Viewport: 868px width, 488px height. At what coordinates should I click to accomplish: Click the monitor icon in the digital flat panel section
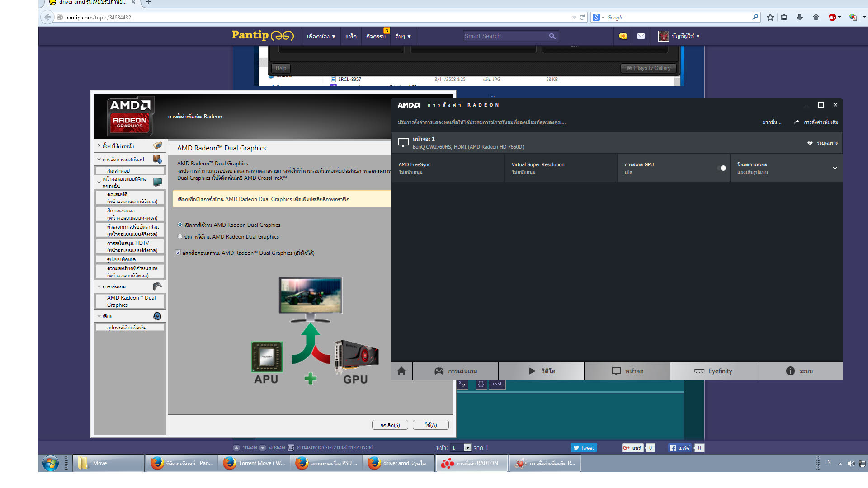coord(157,182)
